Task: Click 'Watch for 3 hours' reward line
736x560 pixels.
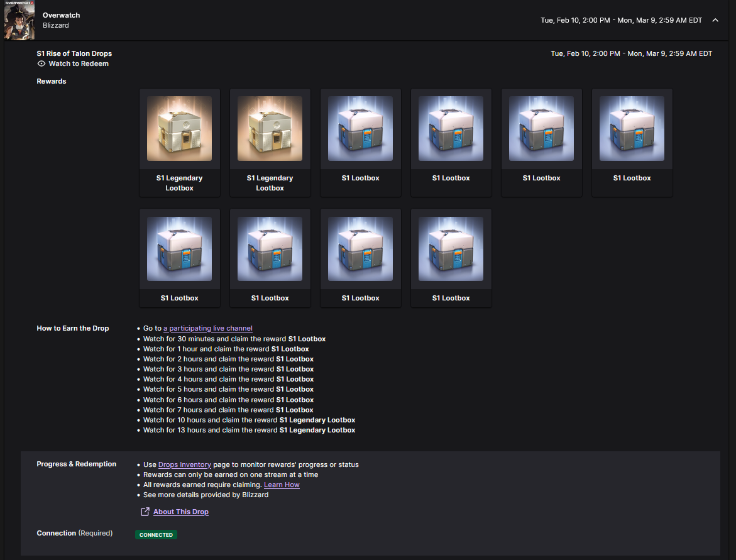Action: click(x=228, y=369)
